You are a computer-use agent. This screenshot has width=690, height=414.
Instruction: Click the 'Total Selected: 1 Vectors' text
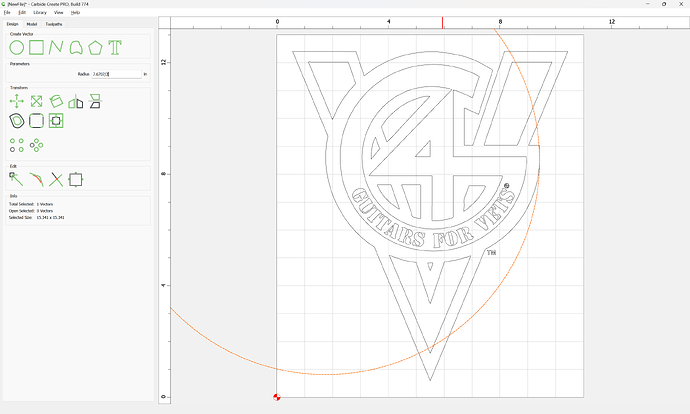pyautogui.click(x=31, y=204)
